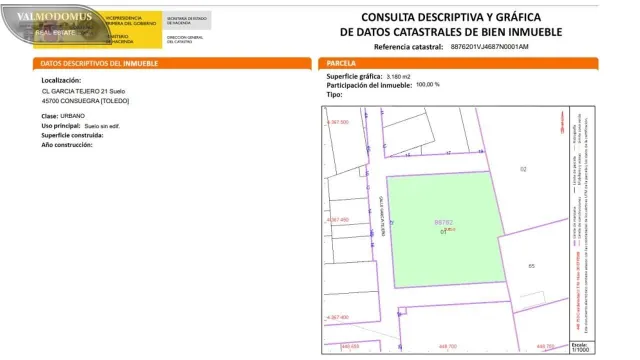
Task: Click parcel number 05 on the map
Action: (x=531, y=266)
